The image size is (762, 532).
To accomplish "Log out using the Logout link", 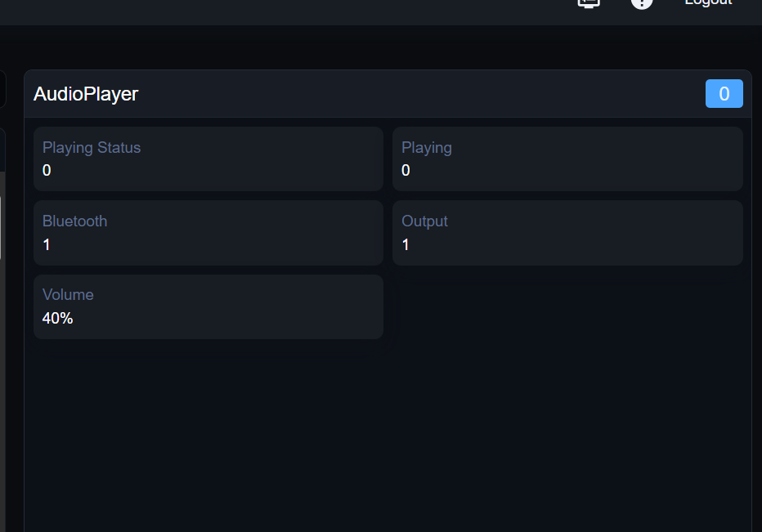I will click(708, 2).
